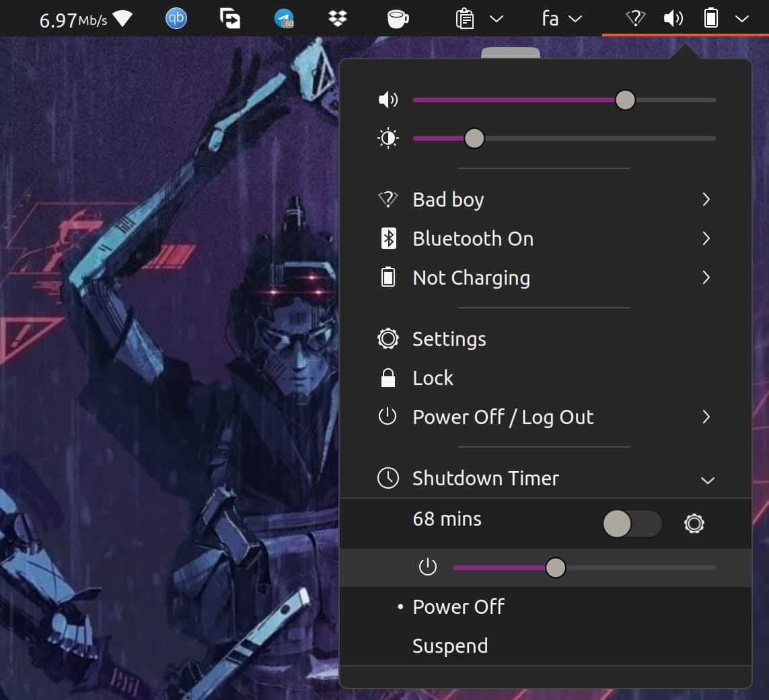
Task: Click the Bluetooth icon in the menu
Action: click(x=388, y=238)
